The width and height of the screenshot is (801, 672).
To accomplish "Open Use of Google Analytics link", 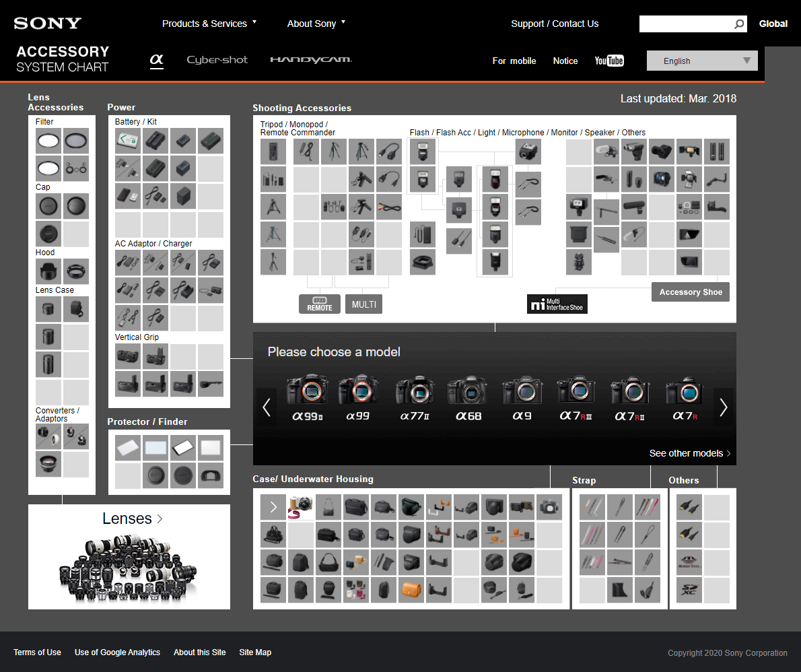I will pos(118,652).
